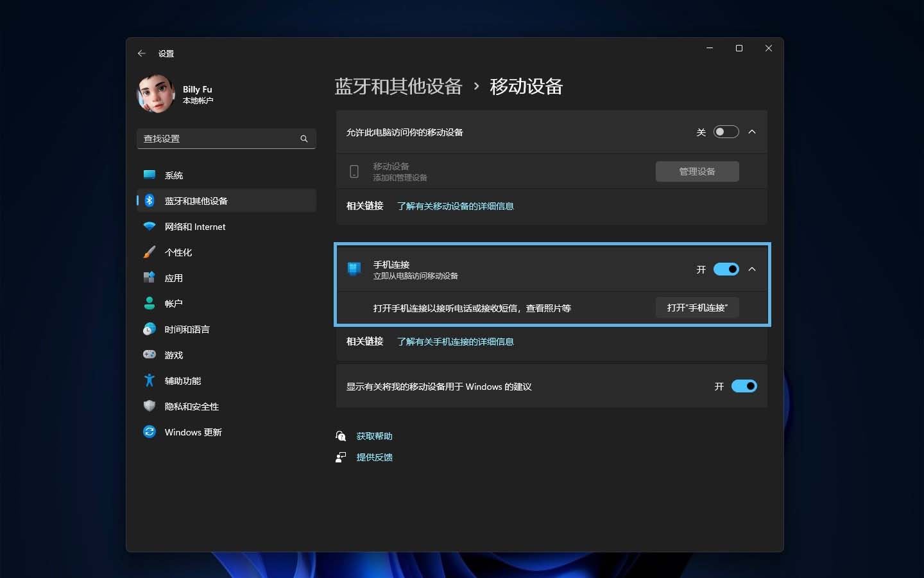Click the 获取帮助 link
Viewport: 924px width, 578px height.
click(374, 436)
